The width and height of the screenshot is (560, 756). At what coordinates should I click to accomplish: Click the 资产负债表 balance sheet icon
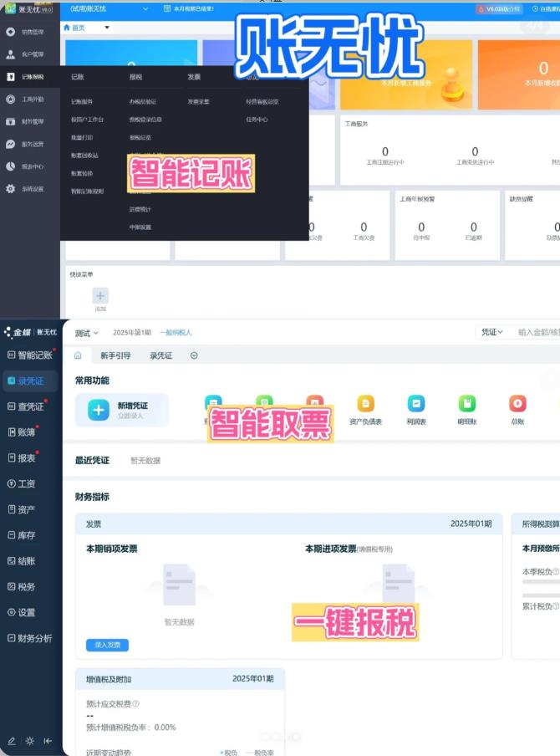click(365, 405)
